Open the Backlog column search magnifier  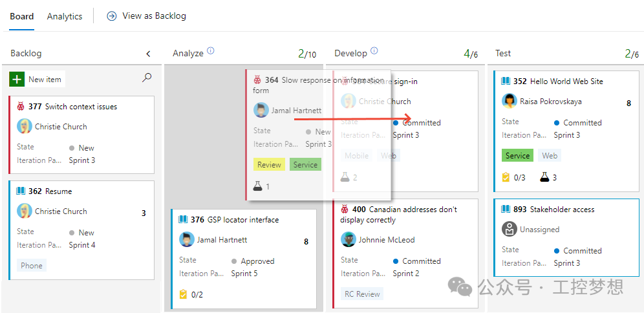[x=147, y=78]
